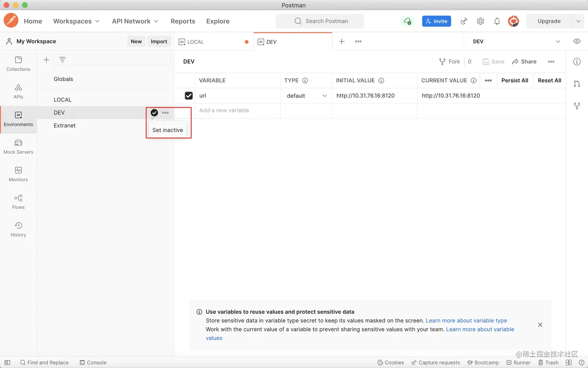The image size is (588, 368).
Task: Open the dropdown arrow beside Upgrade
Action: coord(578,21)
